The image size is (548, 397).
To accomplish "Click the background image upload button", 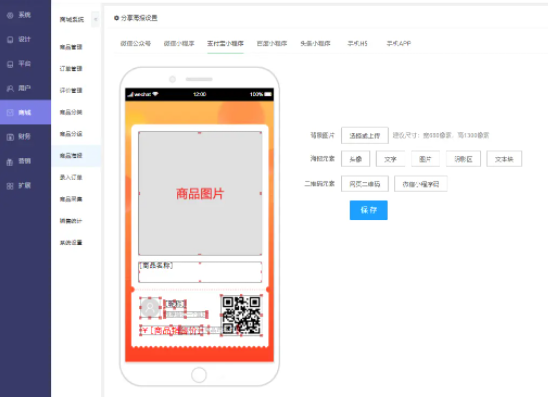I will coord(365,136).
